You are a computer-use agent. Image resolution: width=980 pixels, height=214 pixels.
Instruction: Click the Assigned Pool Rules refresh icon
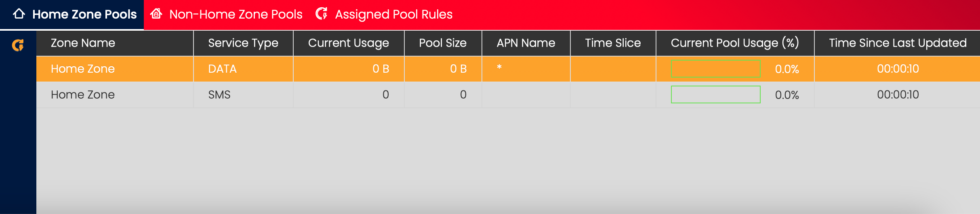(322, 14)
